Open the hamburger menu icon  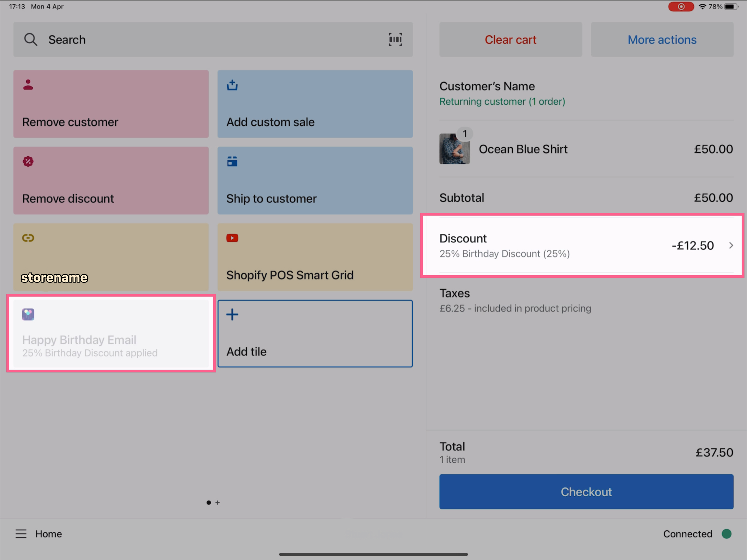[21, 534]
